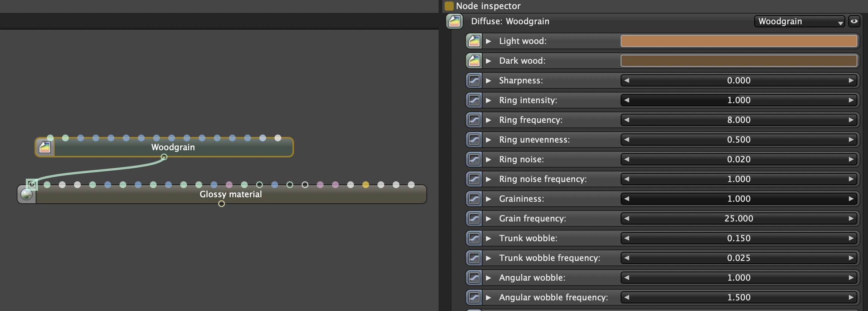
Task: Click the Ring noise frequency node icon
Action: tap(474, 179)
